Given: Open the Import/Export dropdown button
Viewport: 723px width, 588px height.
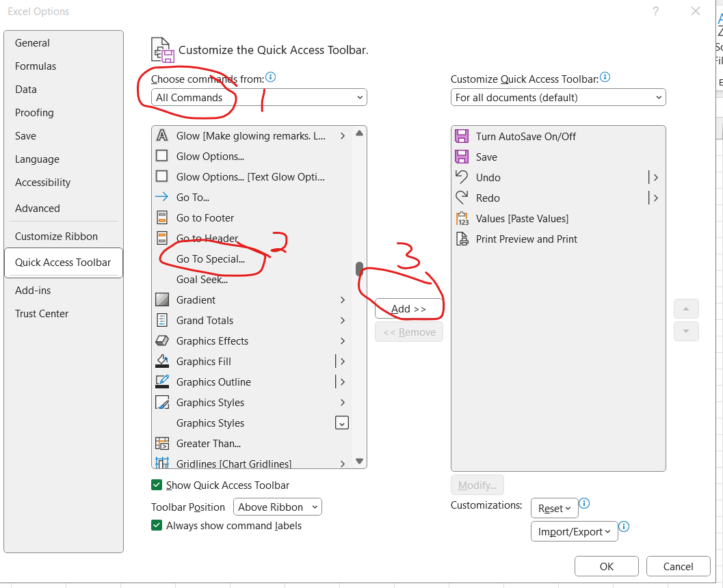Looking at the screenshot, I should [574, 531].
